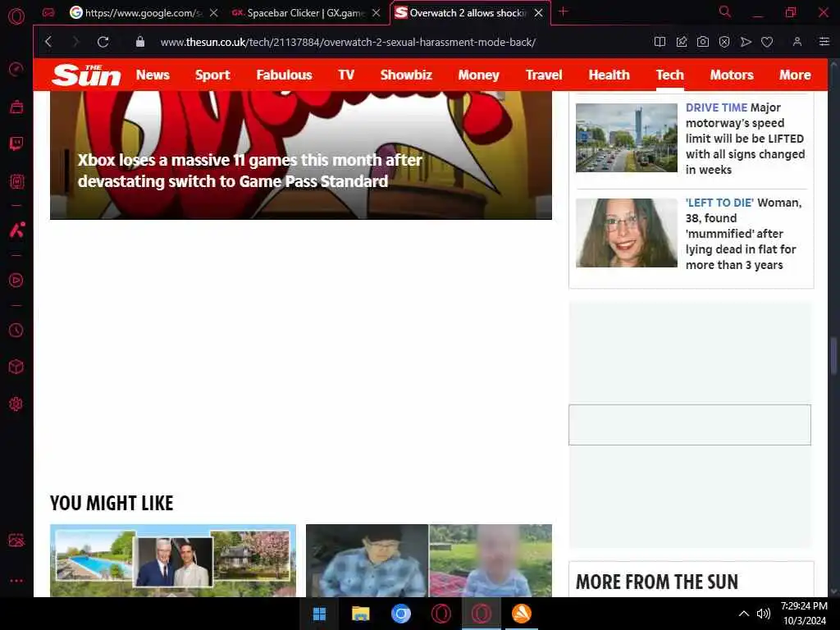This screenshot has height=630, width=840.
Task: Click the address bar URL field
Action: click(348, 42)
